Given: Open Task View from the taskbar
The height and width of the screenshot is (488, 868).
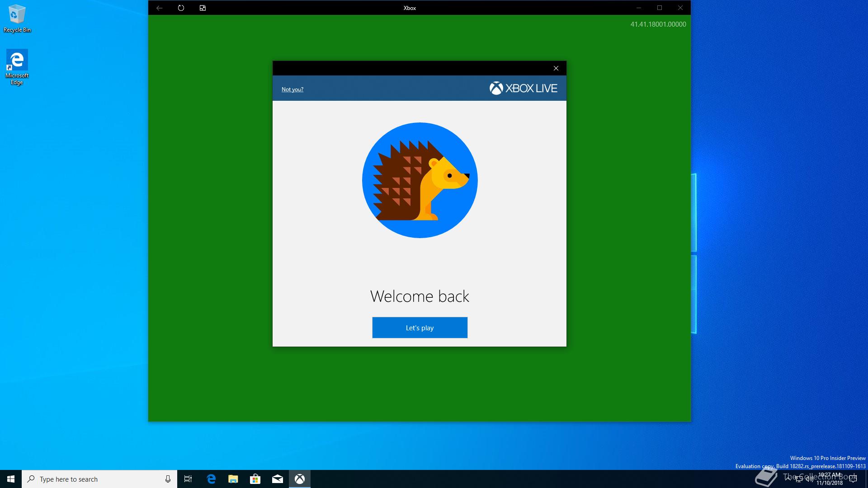Looking at the screenshot, I should (x=188, y=479).
